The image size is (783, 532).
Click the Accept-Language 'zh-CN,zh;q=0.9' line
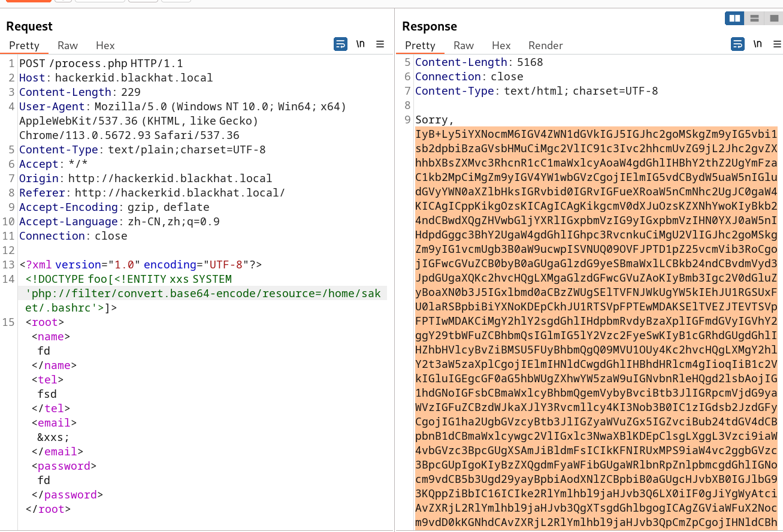(119, 222)
